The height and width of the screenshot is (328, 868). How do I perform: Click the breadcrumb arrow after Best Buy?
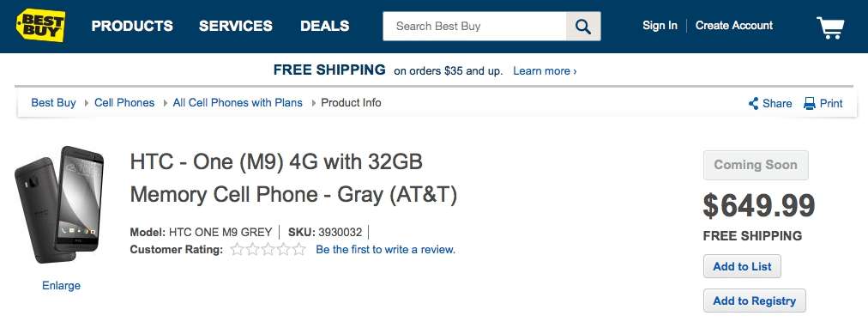pos(87,102)
